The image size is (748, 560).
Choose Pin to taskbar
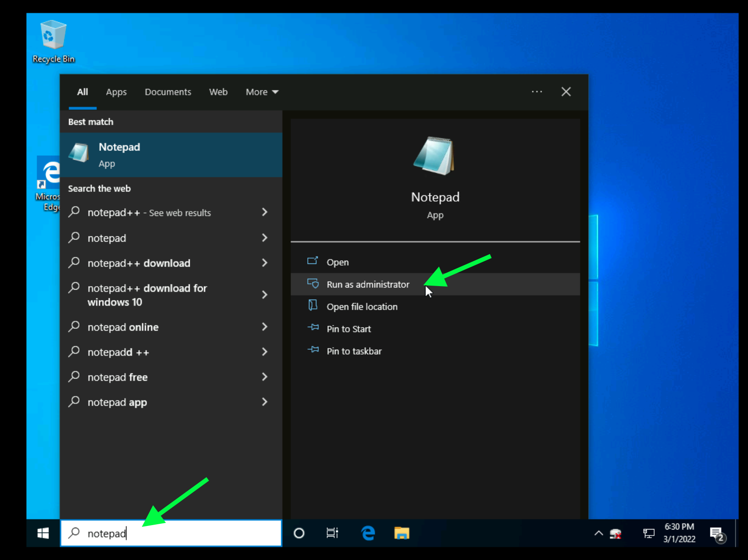[435, 351]
